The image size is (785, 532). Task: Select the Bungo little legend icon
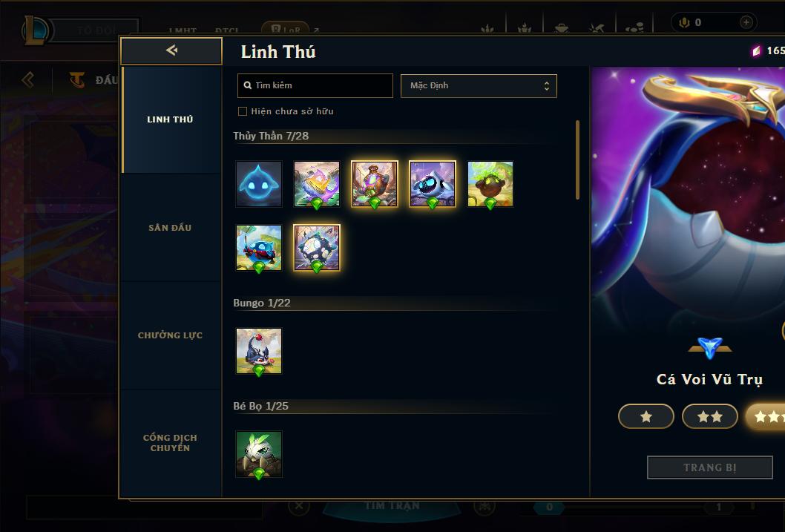259,351
